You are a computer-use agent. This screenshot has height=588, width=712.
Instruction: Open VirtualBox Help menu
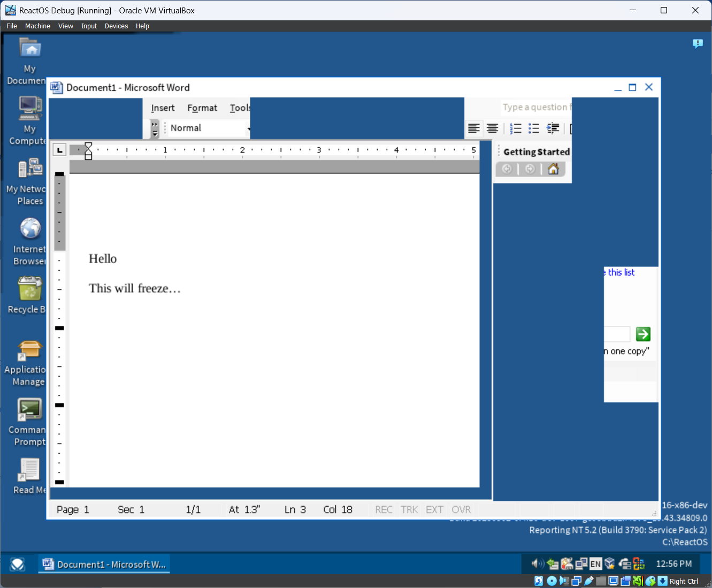point(142,26)
